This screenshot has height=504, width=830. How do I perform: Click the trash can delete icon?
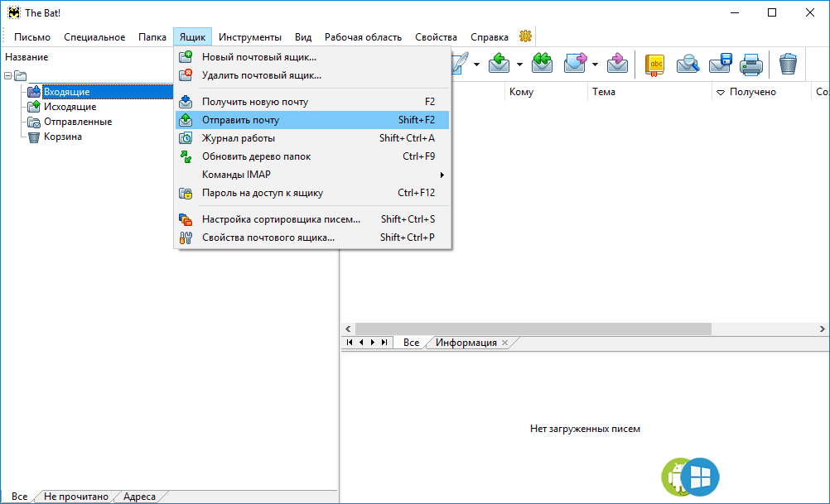pos(788,64)
